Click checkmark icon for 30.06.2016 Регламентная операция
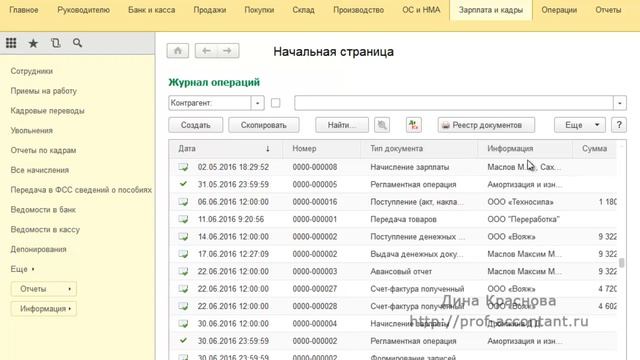This screenshot has height=360, width=640. [x=184, y=340]
